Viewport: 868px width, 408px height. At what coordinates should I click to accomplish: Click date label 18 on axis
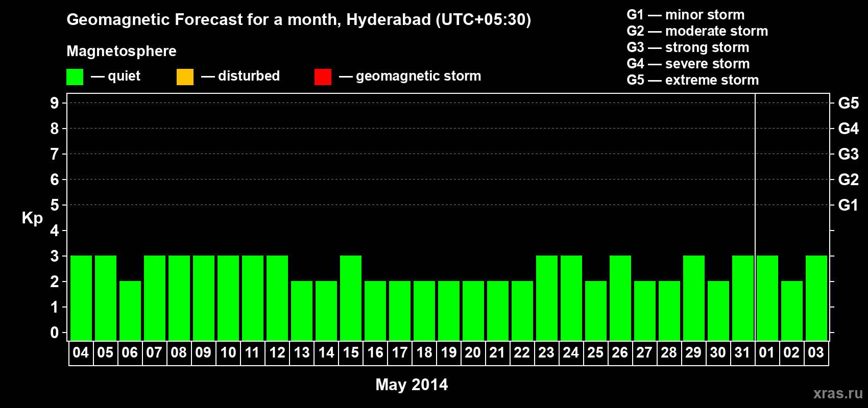click(x=424, y=353)
